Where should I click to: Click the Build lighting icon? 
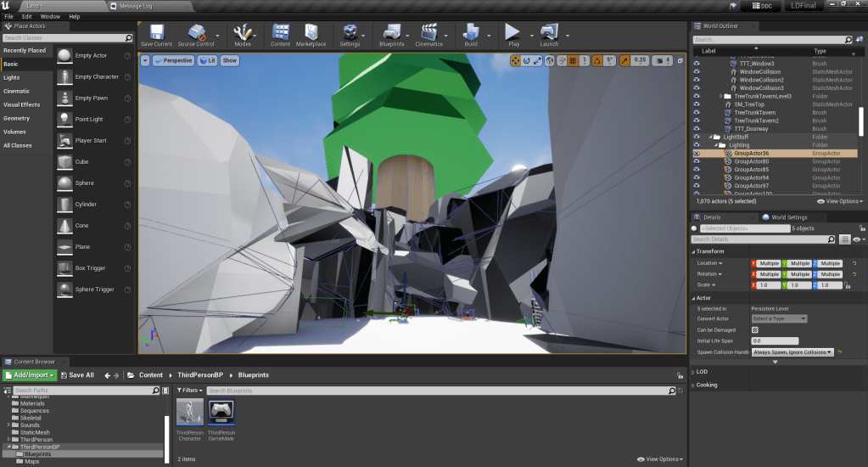470,33
